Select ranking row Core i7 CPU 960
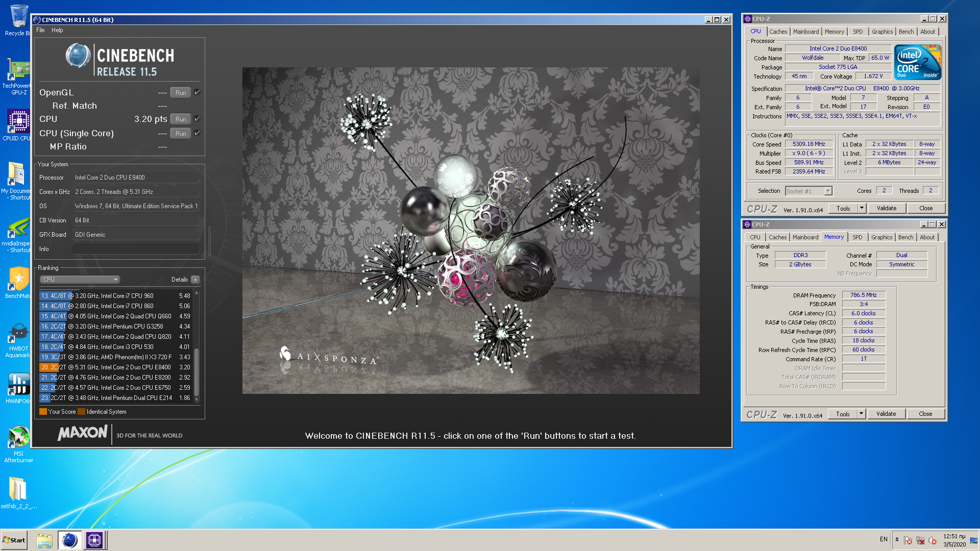The image size is (980, 551). (x=115, y=296)
